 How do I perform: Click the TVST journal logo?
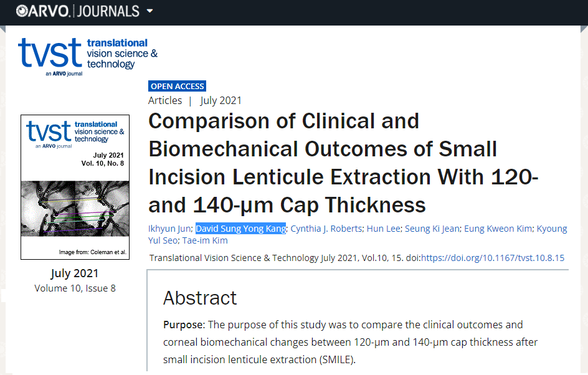87,56
